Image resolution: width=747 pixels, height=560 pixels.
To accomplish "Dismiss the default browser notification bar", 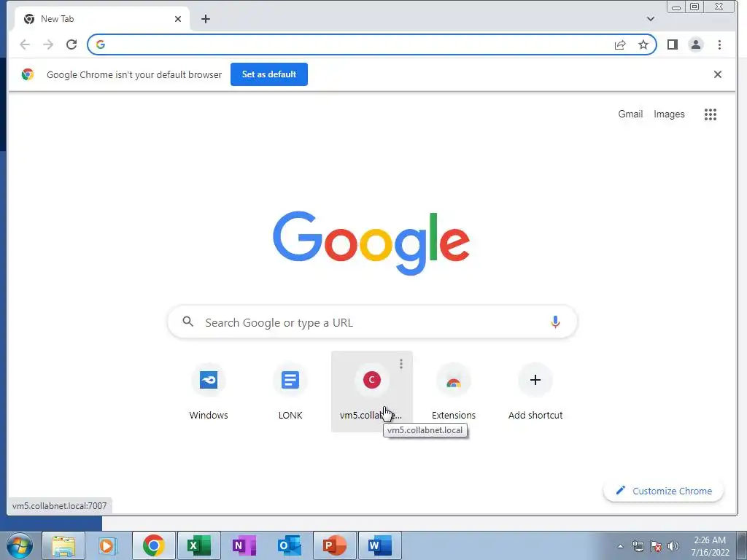I will (718, 74).
